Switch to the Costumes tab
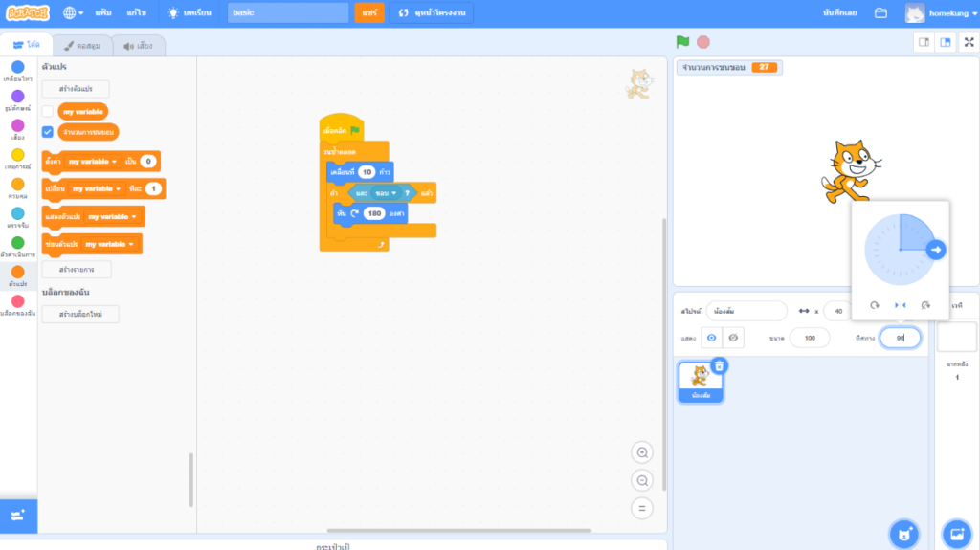This screenshot has width=980, height=550. point(83,45)
